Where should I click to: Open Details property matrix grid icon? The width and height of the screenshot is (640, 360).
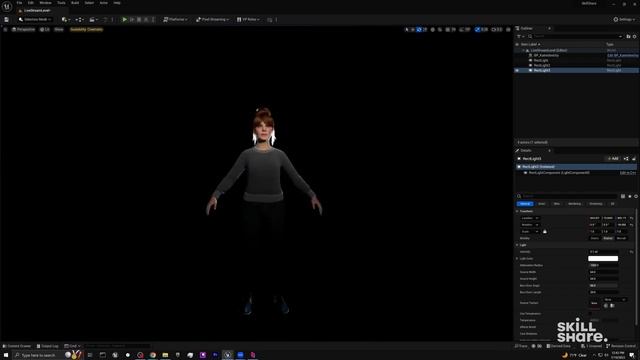tap(623, 196)
